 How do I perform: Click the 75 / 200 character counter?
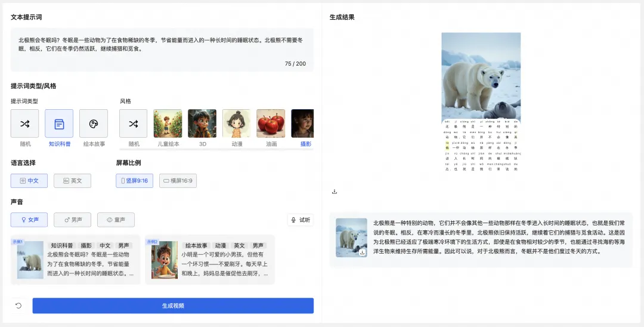click(295, 64)
